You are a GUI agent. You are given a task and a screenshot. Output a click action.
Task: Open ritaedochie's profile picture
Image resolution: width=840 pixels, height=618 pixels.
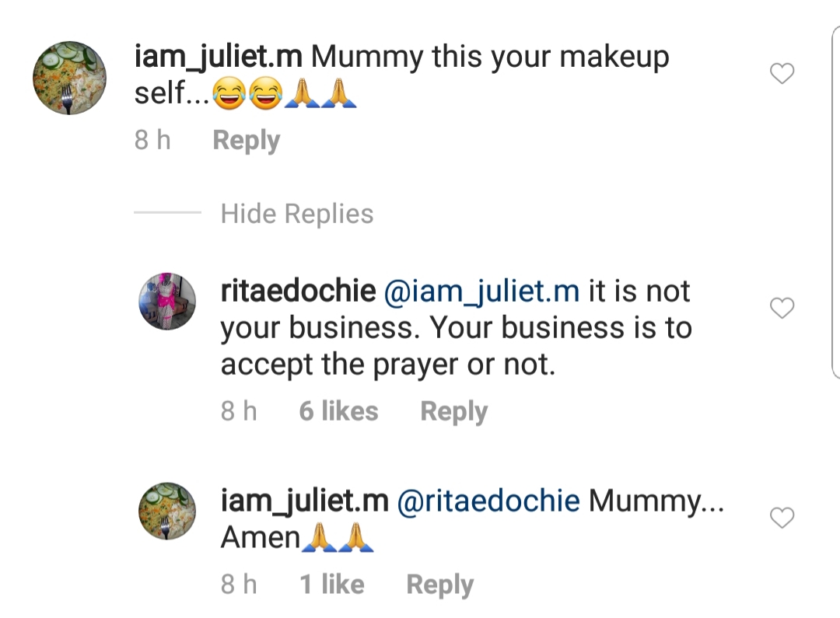pyautogui.click(x=167, y=302)
